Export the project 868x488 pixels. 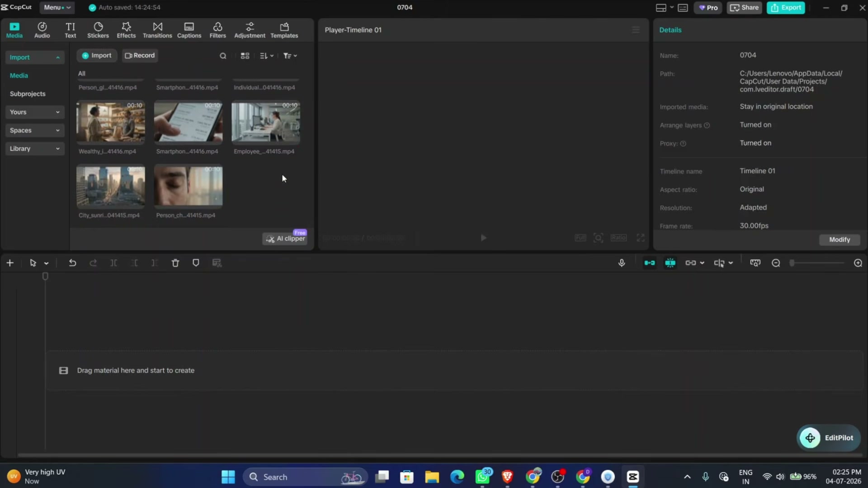[786, 8]
